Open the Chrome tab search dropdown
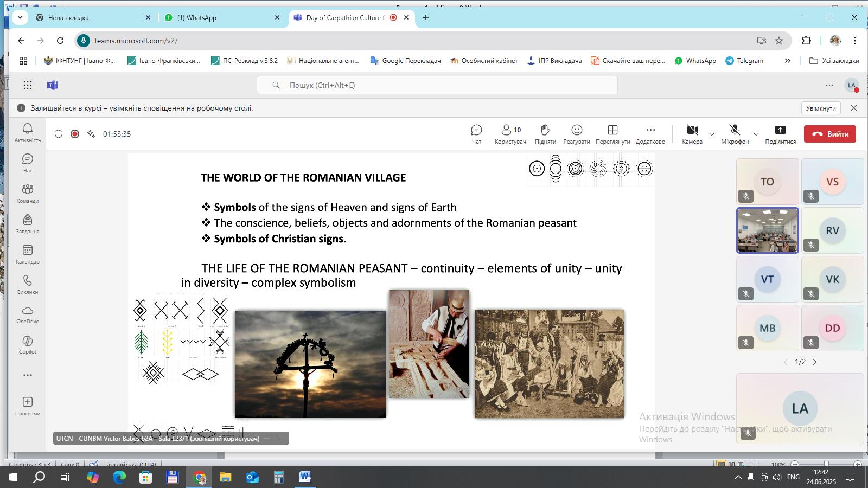The height and width of the screenshot is (488, 868). pos(20,17)
